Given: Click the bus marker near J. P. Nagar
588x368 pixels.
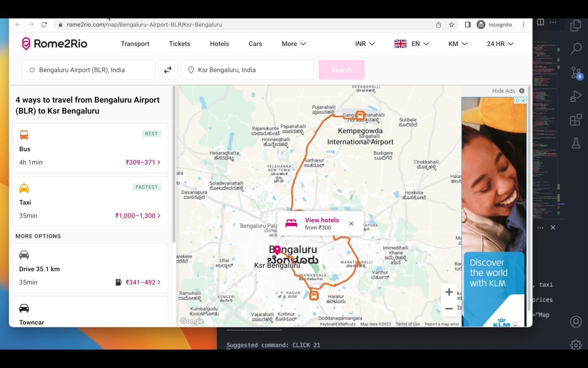Looking at the screenshot, I should (x=314, y=295).
